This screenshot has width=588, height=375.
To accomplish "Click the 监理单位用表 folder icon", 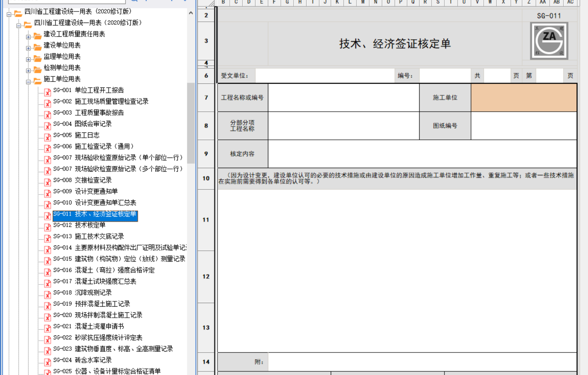I will 37,58.
